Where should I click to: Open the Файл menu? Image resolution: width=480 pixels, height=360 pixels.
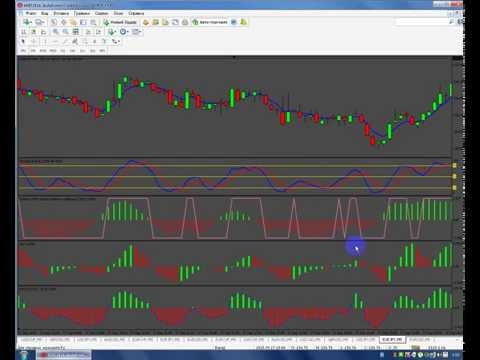[x=31, y=13]
